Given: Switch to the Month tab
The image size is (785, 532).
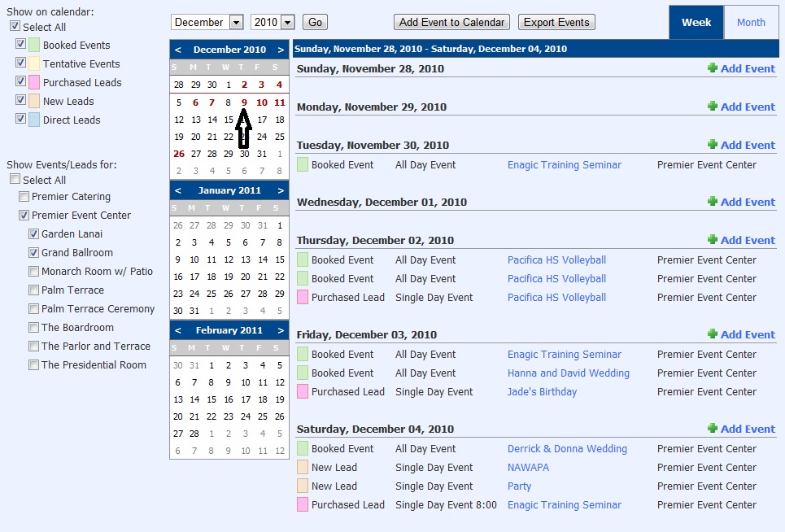Looking at the screenshot, I should tap(751, 22).
